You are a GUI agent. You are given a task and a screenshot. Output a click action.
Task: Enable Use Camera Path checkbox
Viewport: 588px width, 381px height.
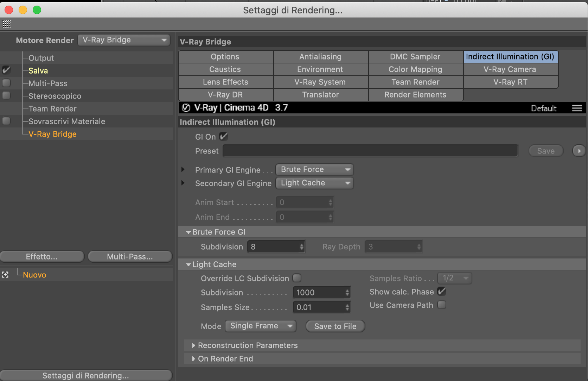pos(442,305)
